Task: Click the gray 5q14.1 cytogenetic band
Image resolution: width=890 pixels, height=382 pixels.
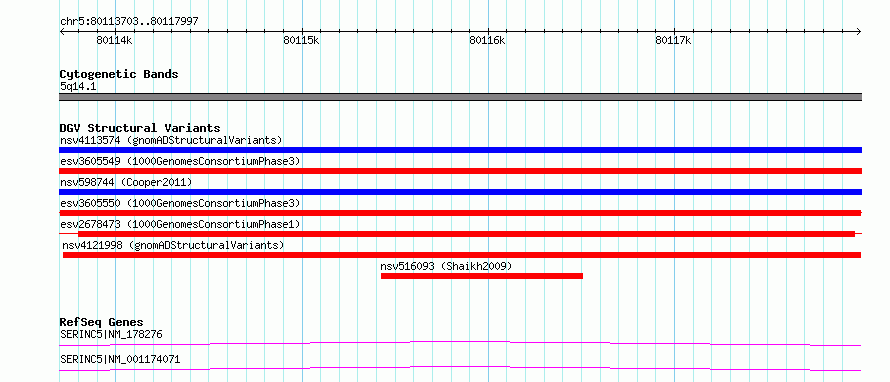Action: pyautogui.click(x=460, y=97)
